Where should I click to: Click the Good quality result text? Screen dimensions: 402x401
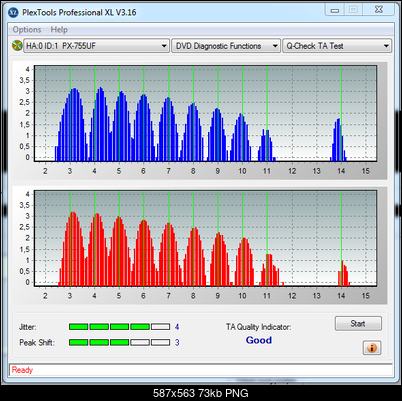(x=259, y=340)
